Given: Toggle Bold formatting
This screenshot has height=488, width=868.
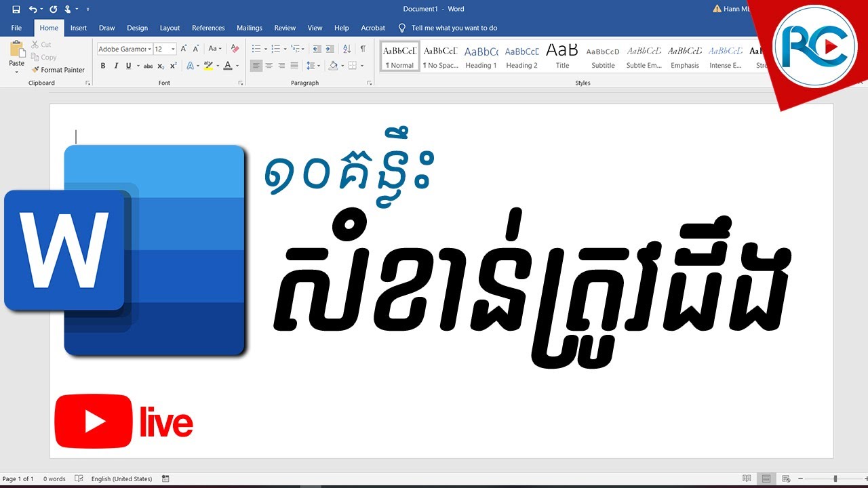Looking at the screenshot, I should (103, 66).
